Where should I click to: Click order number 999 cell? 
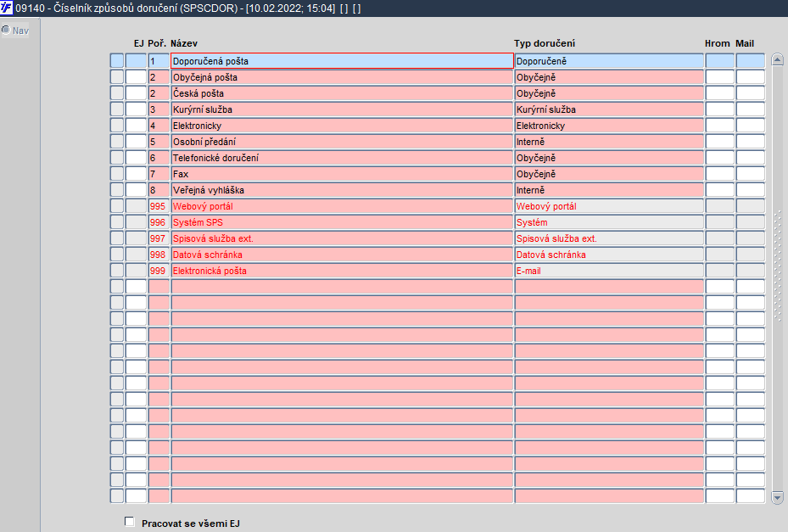159,270
